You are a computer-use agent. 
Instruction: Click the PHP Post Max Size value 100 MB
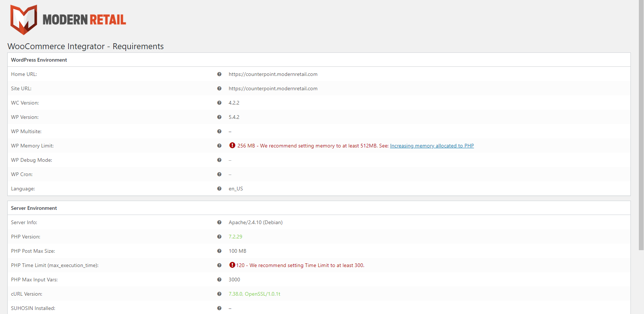pos(238,251)
